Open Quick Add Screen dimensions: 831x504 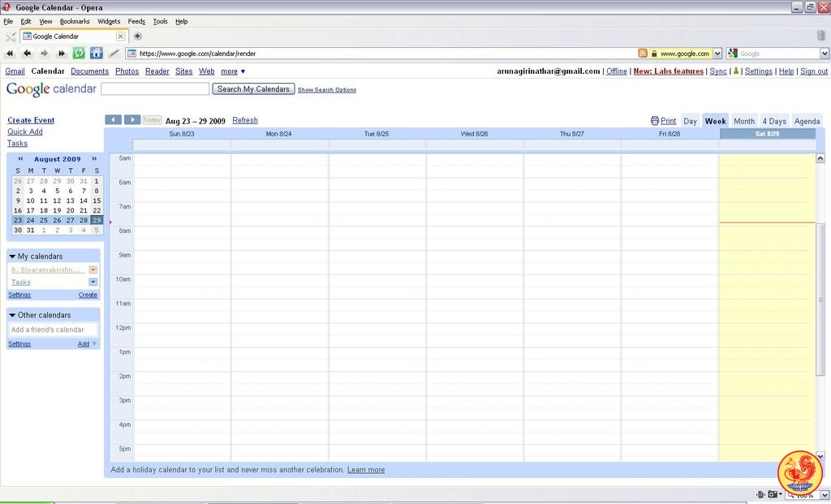(x=25, y=131)
